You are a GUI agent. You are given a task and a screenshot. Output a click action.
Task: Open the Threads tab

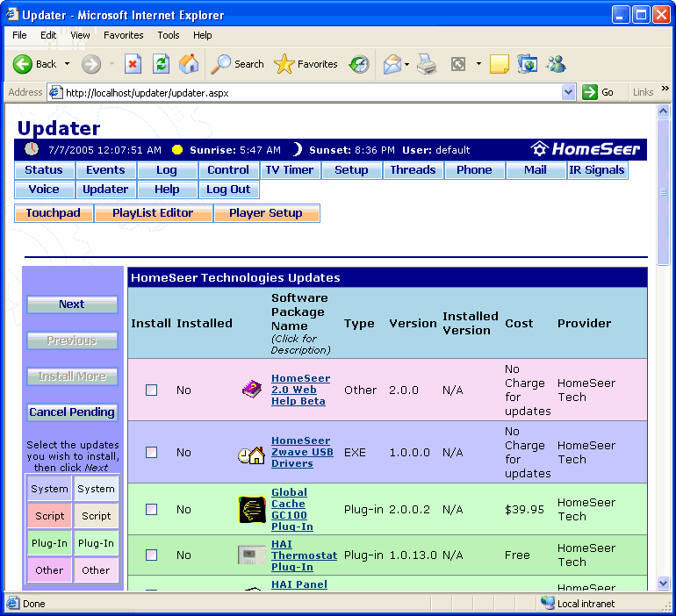413,170
